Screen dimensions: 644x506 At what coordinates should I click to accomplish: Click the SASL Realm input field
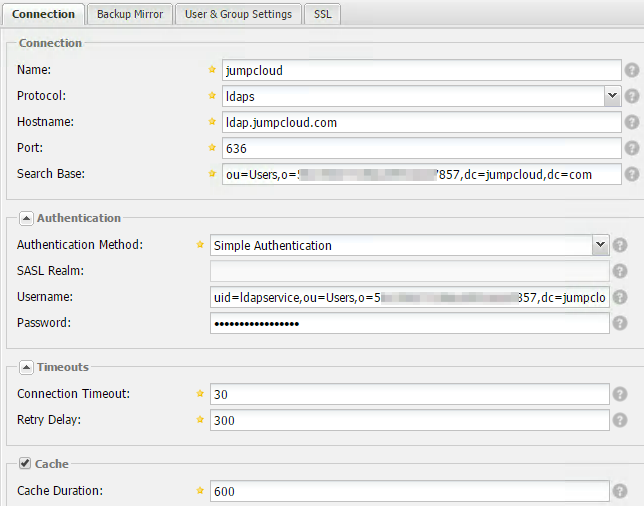409,271
